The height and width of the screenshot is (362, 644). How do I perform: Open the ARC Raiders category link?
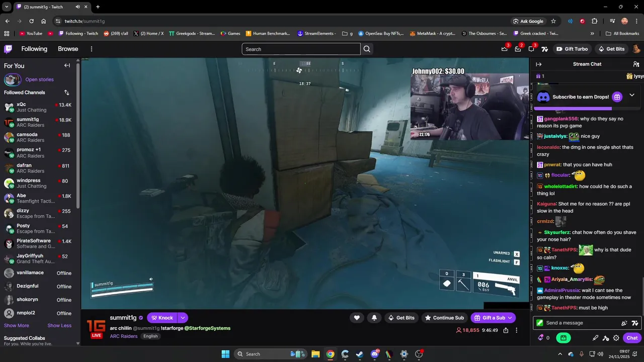click(x=124, y=336)
